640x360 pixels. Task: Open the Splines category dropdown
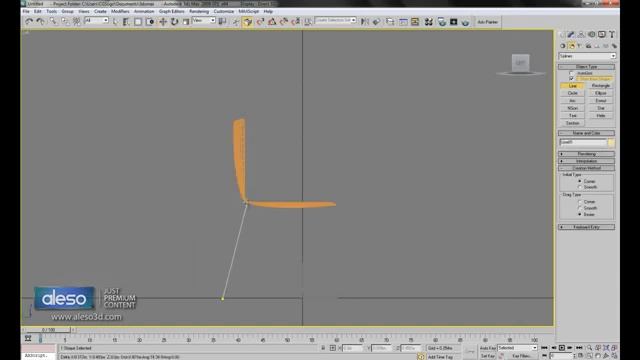(x=587, y=56)
